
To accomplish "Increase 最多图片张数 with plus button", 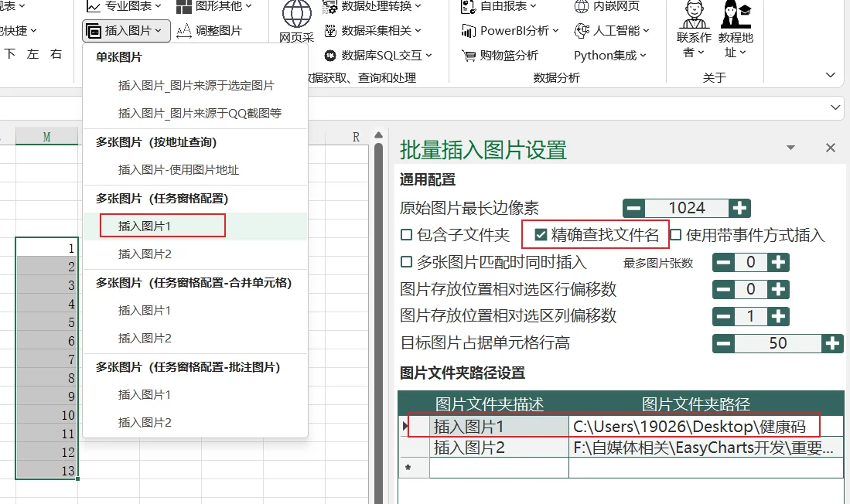I will (x=778, y=262).
